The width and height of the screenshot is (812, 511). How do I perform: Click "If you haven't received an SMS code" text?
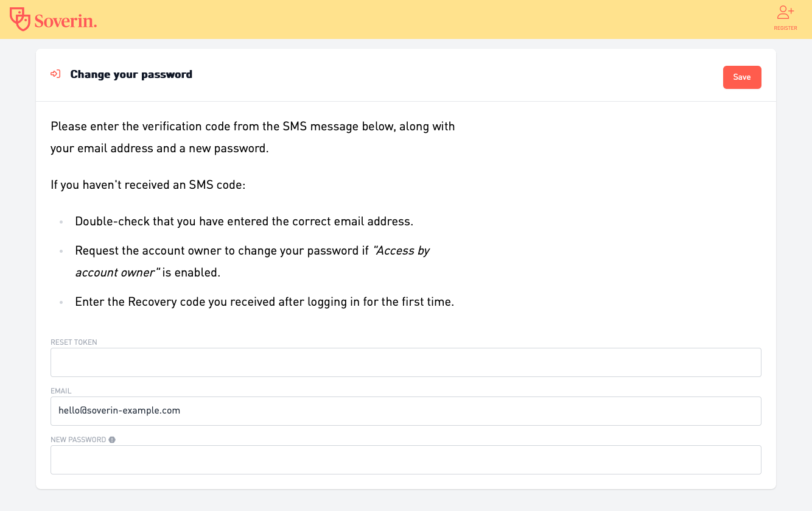tap(148, 185)
